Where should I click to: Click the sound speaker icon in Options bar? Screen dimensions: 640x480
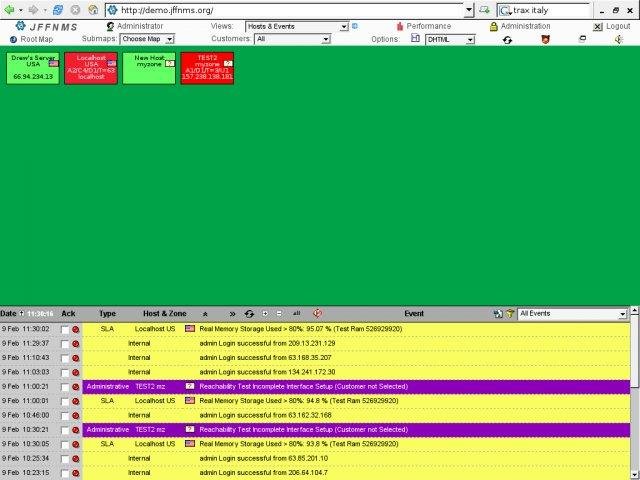619,40
